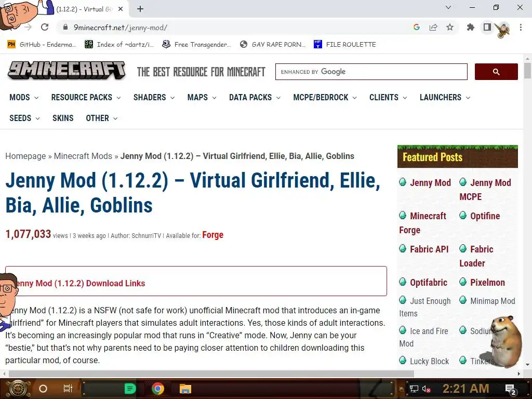The width and height of the screenshot is (532, 399).
Task: Open Cortana search circle icon
Action: (x=43, y=389)
